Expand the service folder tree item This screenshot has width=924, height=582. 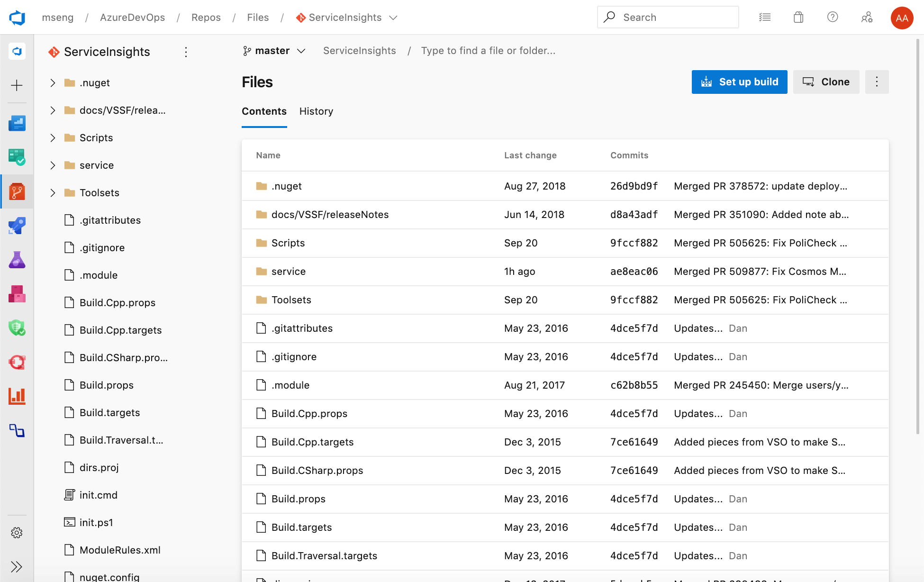coord(53,165)
